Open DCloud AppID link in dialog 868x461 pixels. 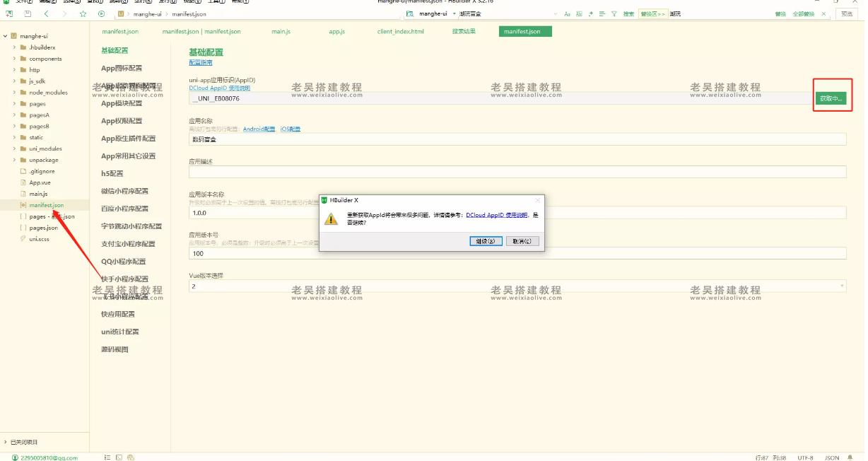coord(497,214)
